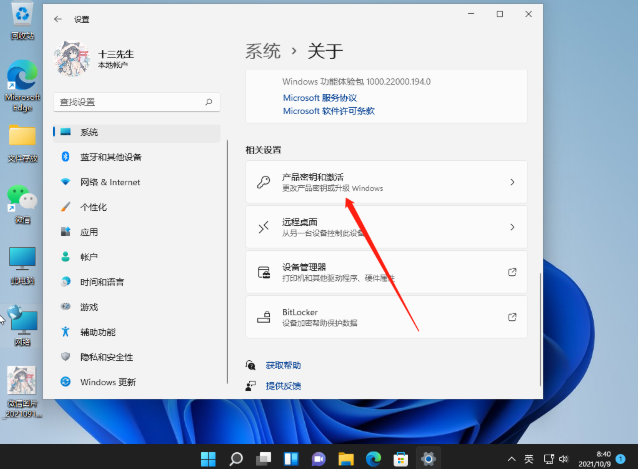Select 帐户 in the sidebar
This screenshot has height=469, width=639.
(89, 257)
